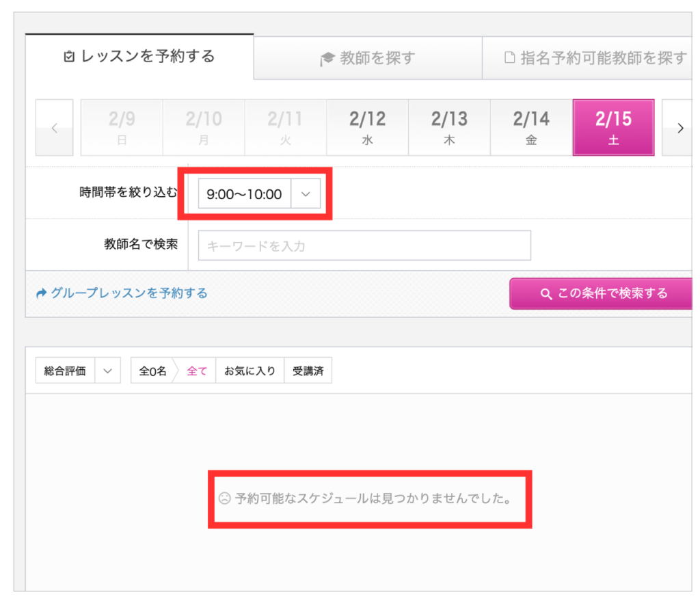This screenshot has width=700, height=601.
Task: Click the arrow icon beside グループレッスンを予約する
Action: [x=42, y=293]
